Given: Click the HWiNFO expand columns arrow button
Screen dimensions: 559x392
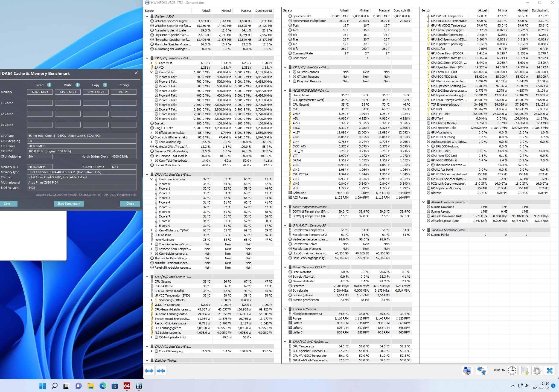Looking at the screenshot, I should click(x=149, y=371).
